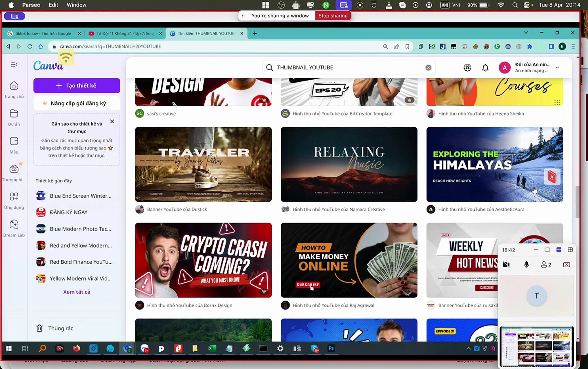Clear the THUMBNAIL YOUTUBE search field

point(428,67)
